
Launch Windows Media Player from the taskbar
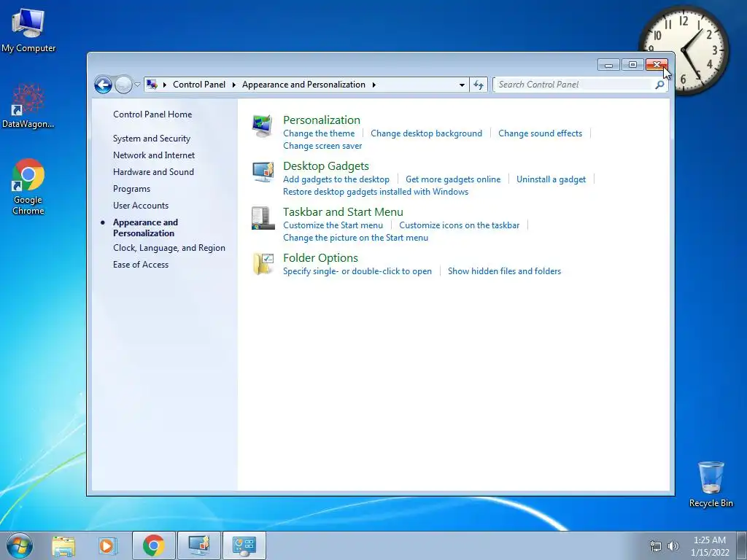pyautogui.click(x=107, y=545)
